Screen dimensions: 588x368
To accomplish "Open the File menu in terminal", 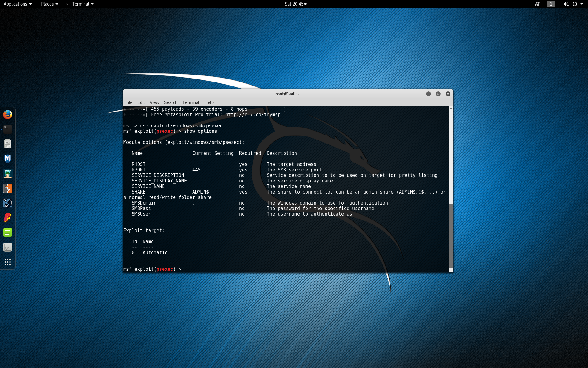I will pyautogui.click(x=129, y=102).
